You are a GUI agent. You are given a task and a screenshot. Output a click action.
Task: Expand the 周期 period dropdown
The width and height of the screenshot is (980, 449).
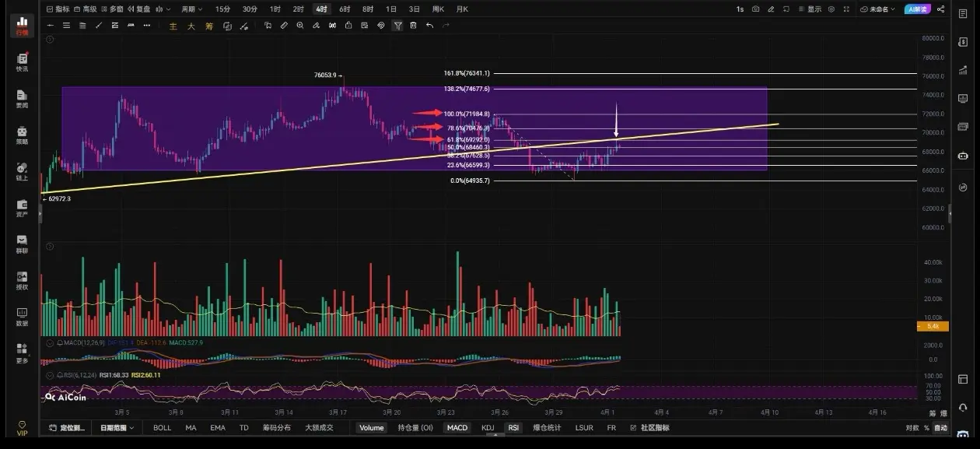[191, 9]
